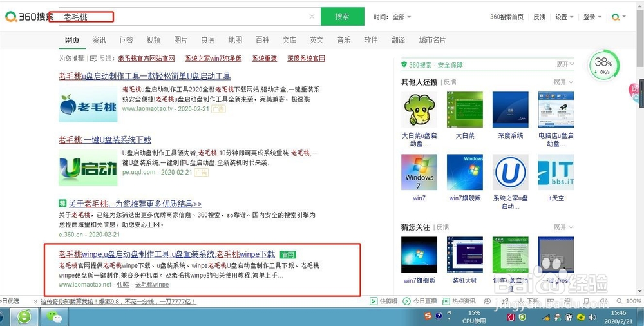The image size is (644, 326).
Task: Click the green 荐 recommendation icon
Action: click(x=62, y=204)
